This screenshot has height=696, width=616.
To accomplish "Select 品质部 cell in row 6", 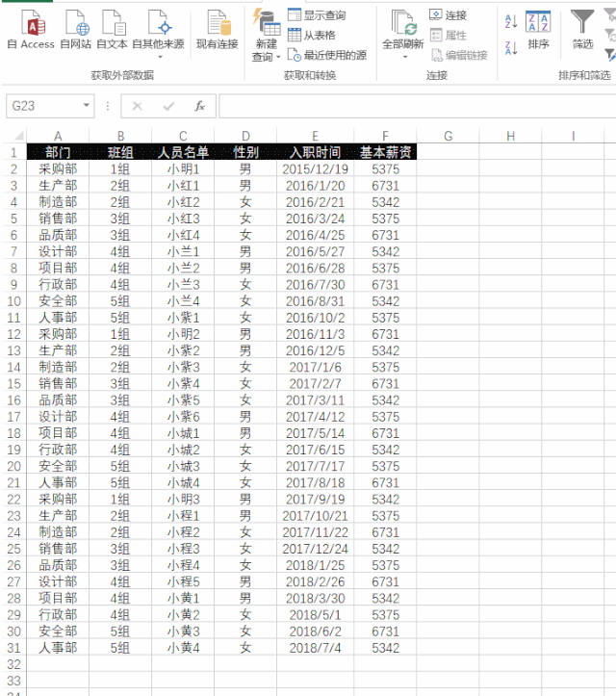I will pyautogui.click(x=58, y=235).
